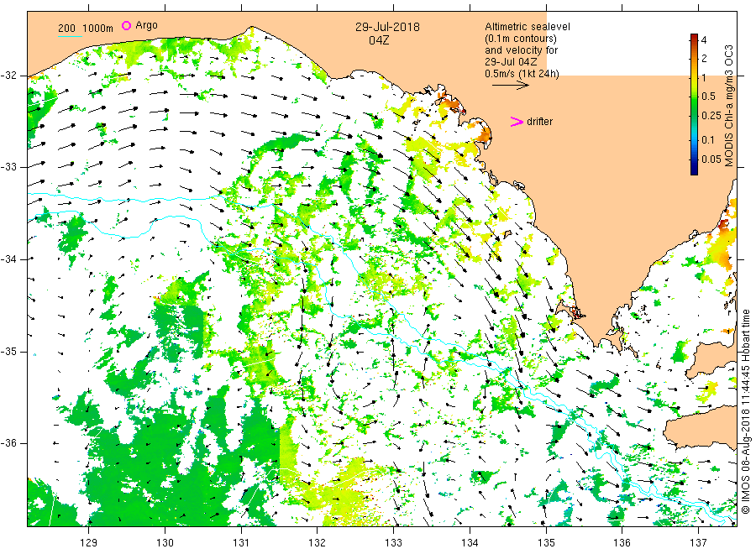Viewport: 756px width, 554px height.
Task: Click the cyan 200 1000m isobath legend line
Action: tap(70, 36)
